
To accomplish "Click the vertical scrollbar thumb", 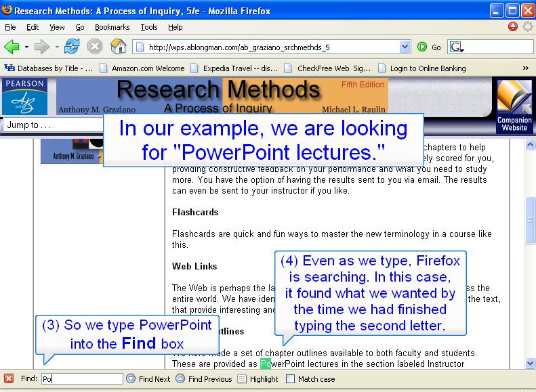I will tap(530, 220).
